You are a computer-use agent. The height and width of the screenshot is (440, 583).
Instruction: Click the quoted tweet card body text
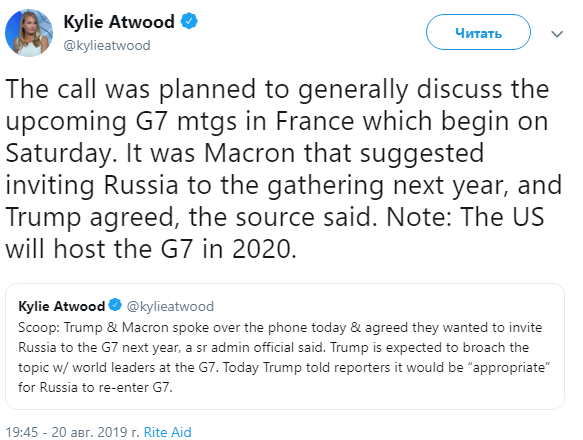[284, 357]
